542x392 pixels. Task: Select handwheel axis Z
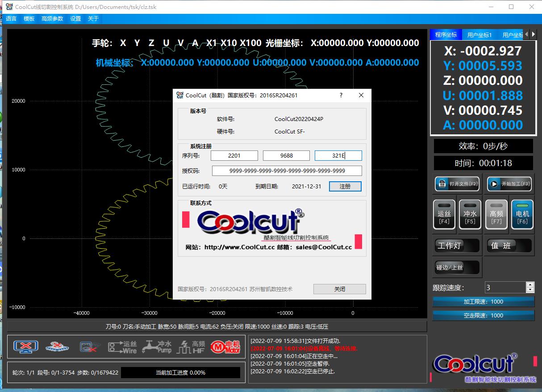pos(151,43)
